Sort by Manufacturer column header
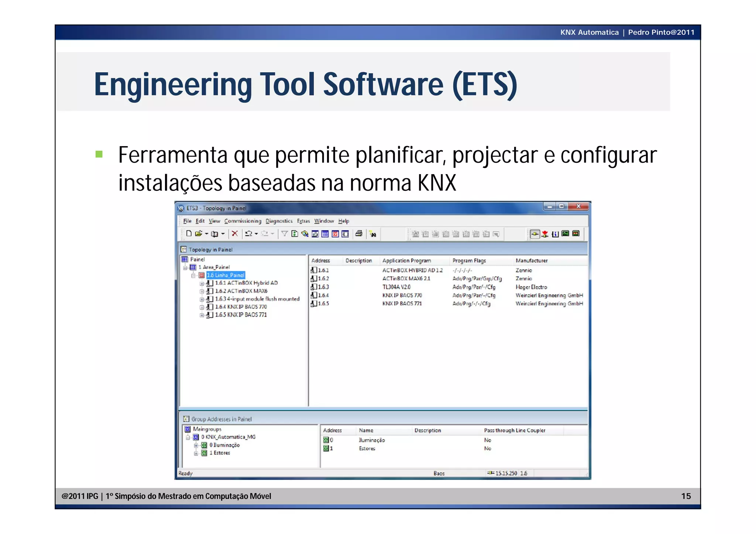Viewport: 756px width, 534px height. (x=532, y=261)
